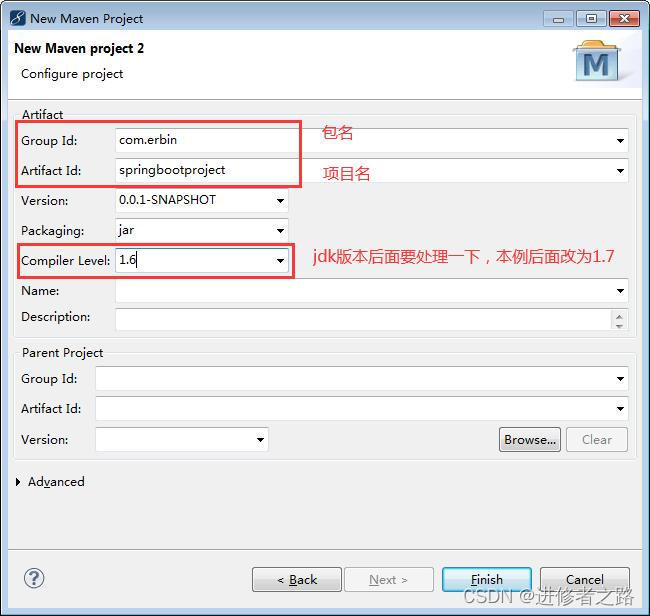This screenshot has height=616, width=650.
Task: Open the Parent Project Version dropdown
Action: click(x=260, y=439)
